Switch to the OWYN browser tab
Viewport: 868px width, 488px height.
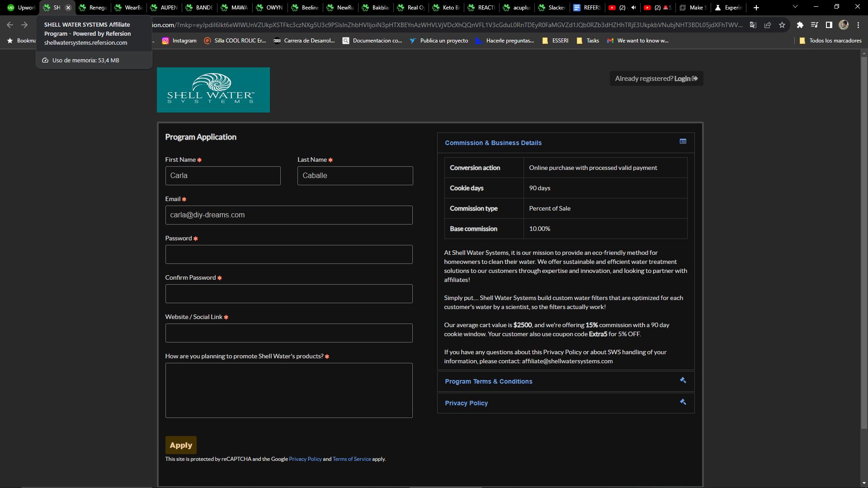[270, 8]
